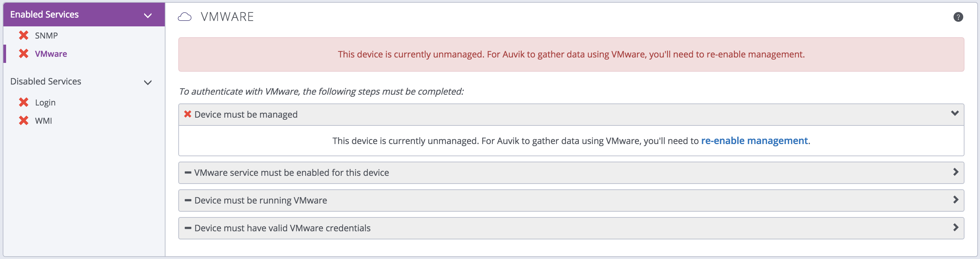
Task: Collapse the Disabled Services section
Action: pos(148,82)
